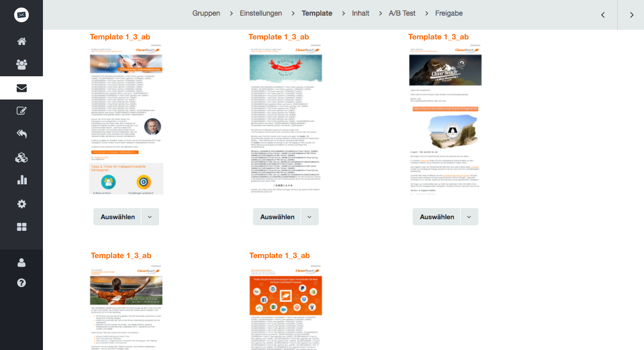Open the apps grid icon in sidebar

[21, 227]
